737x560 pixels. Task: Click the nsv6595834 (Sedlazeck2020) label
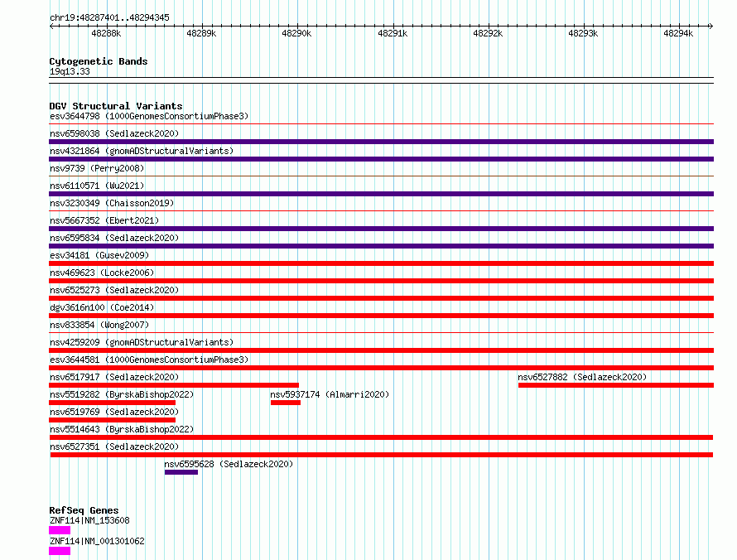click(114, 238)
